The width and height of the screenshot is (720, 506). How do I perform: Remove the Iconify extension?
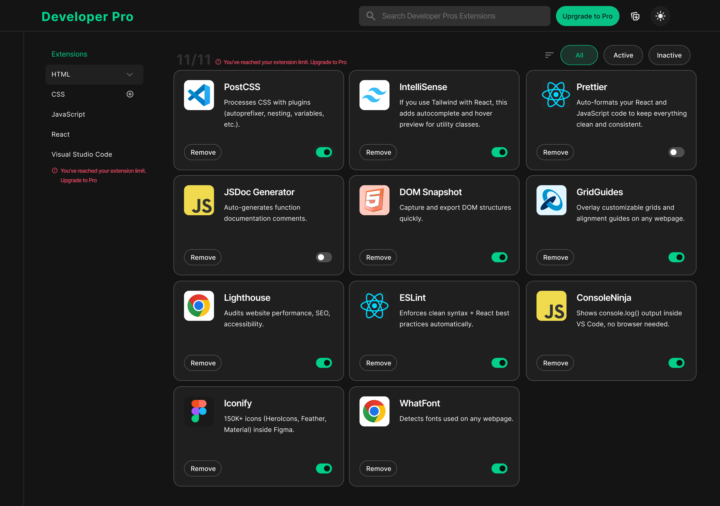pos(203,468)
